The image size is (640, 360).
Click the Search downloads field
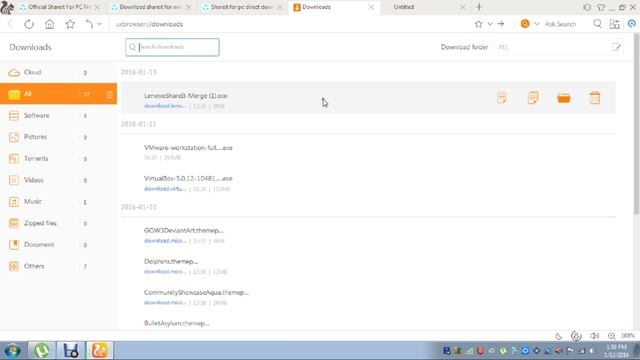click(172, 47)
